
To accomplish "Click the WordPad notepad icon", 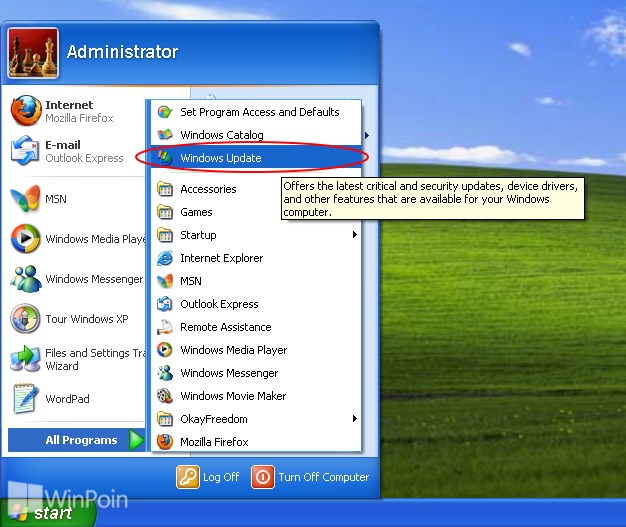I will pos(26,398).
